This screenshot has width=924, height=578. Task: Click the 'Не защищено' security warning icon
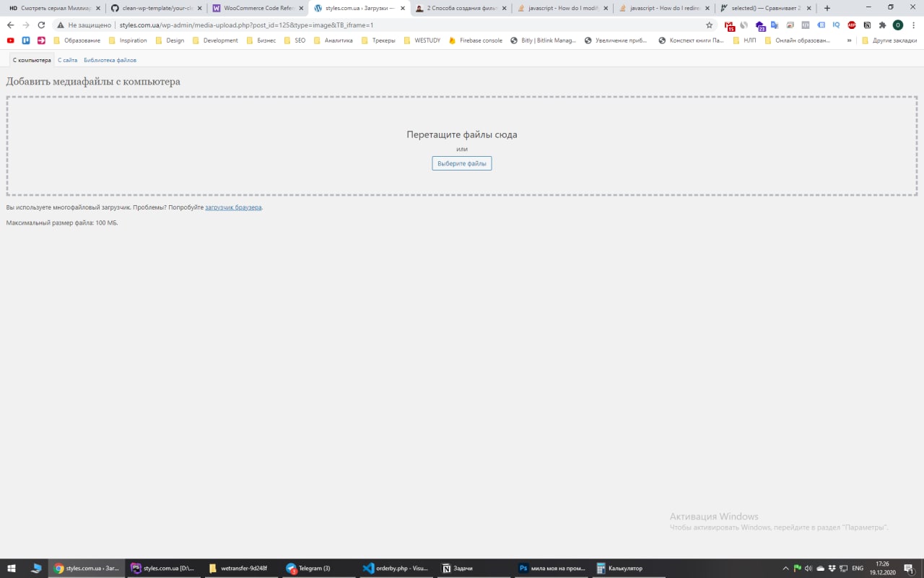pos(61,25)
